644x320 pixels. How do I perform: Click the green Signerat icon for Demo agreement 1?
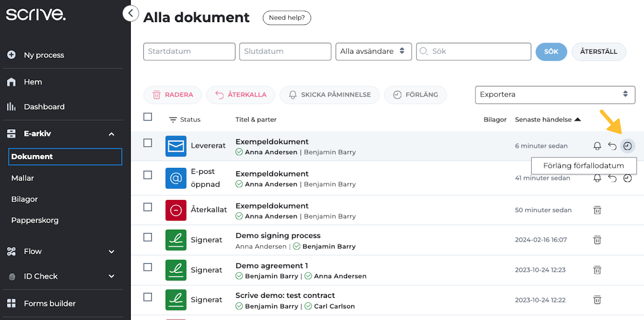click(x=176, y=270)
